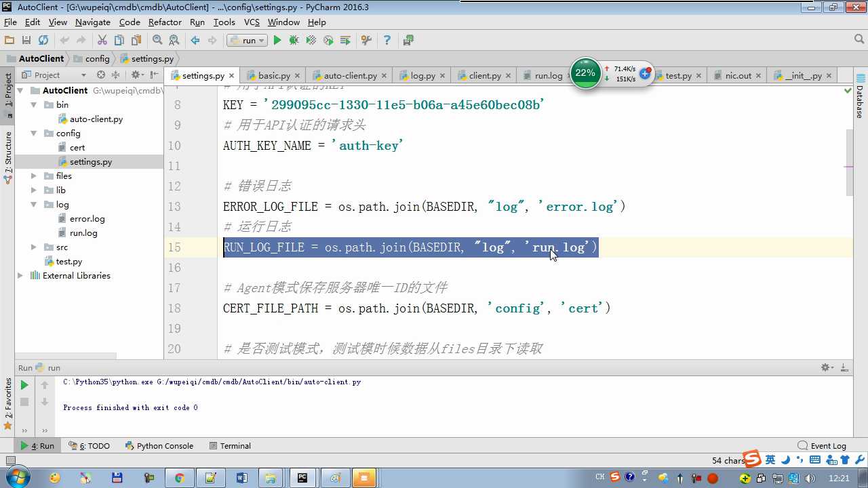Click the Profile toolbar icon

tap(328, 41)
